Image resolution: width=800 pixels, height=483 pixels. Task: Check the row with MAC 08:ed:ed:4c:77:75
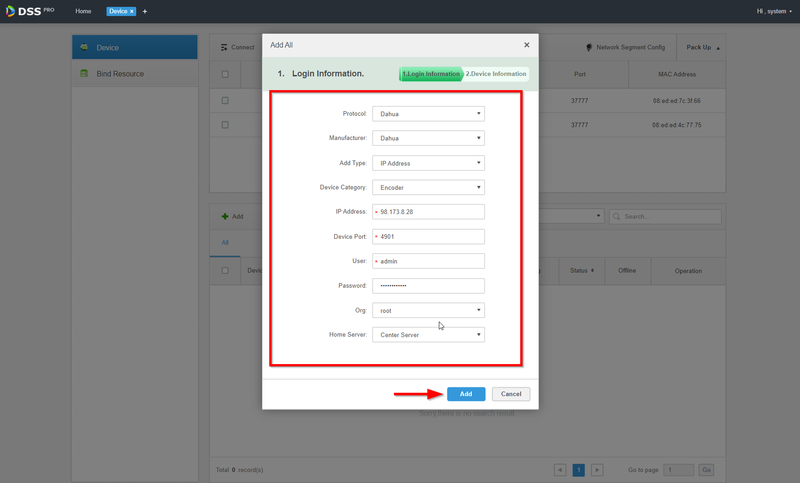click(225, 125)
